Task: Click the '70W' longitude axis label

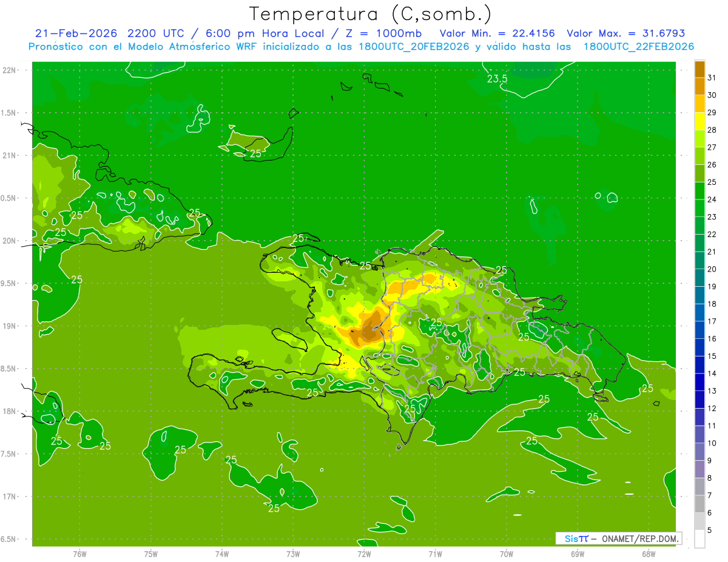Action: 506,554
